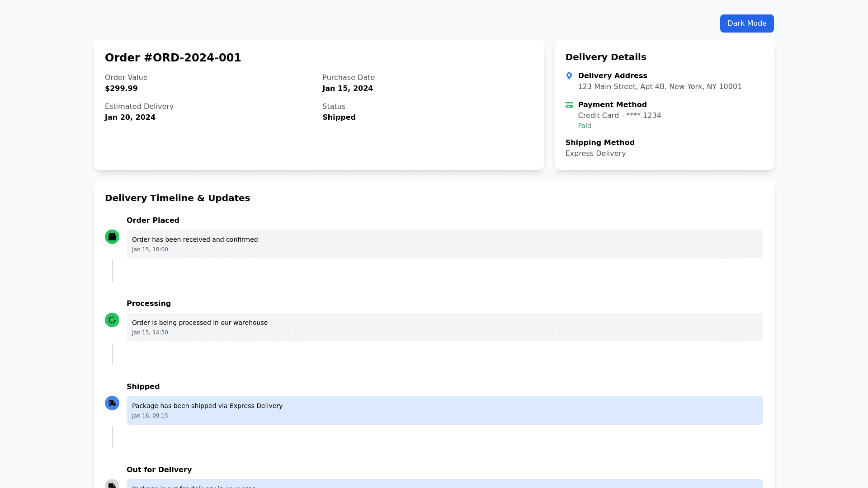
Task: Click the Order Placed box icon
Action: click(112, 237)
